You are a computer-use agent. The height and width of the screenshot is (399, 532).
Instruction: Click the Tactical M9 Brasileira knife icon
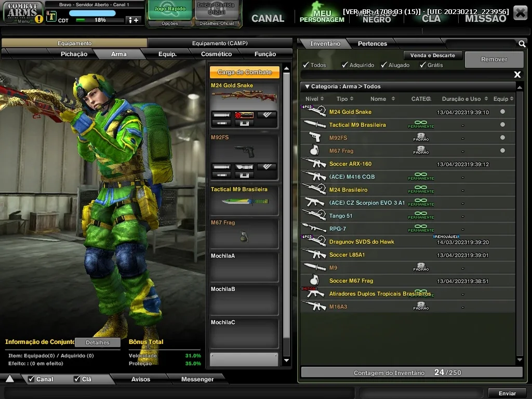tap(314, 125)
